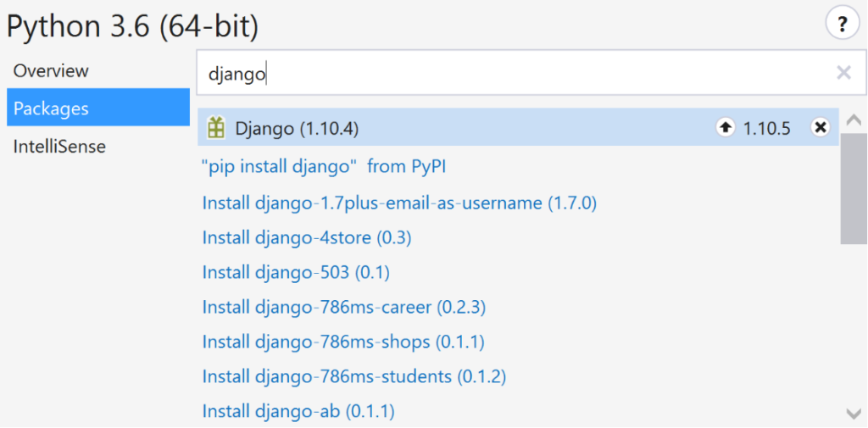The image size is (868, 428).
Task: Install the django-ab package
Action: 298,411
